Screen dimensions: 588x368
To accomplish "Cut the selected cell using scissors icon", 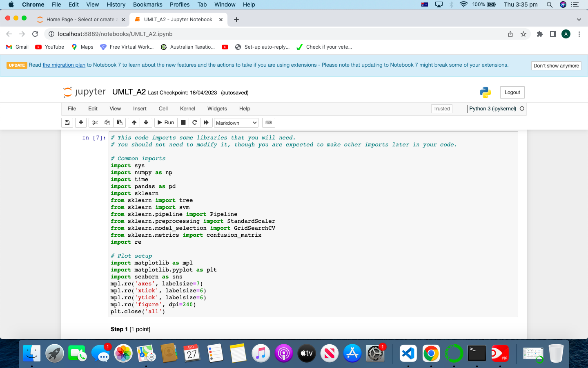I will (94, 122).
